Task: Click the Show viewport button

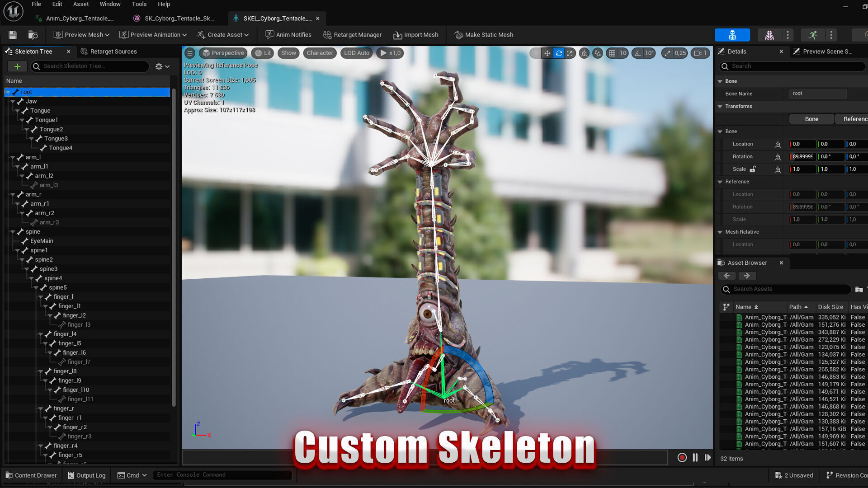Action: coord(288,53)
